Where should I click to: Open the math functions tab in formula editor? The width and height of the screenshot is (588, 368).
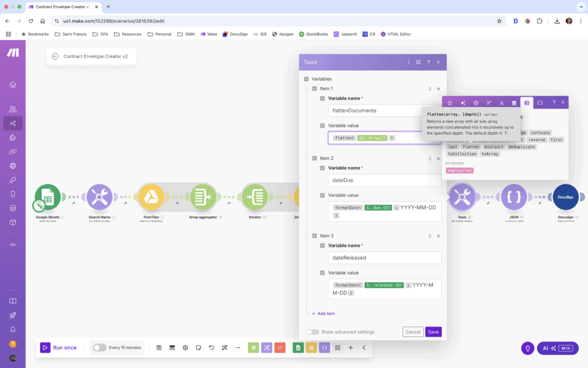(489, 102)
